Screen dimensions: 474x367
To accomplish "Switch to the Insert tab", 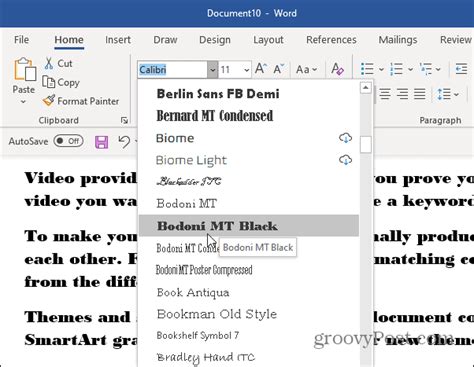I will 118,40.
